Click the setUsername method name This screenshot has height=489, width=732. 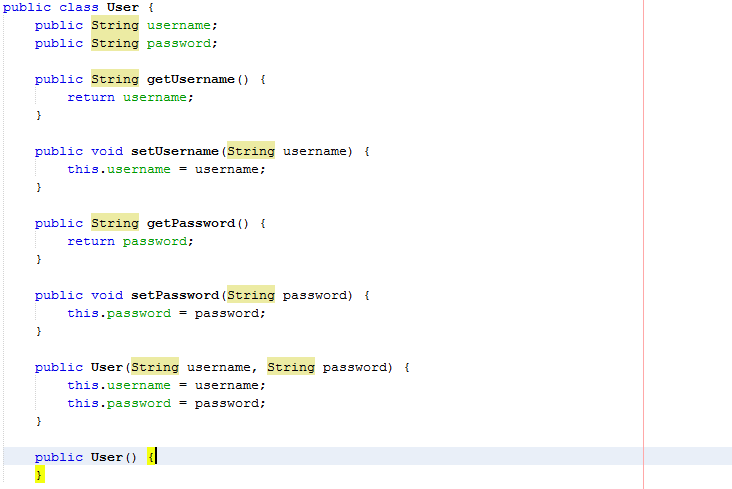point(175,151)
